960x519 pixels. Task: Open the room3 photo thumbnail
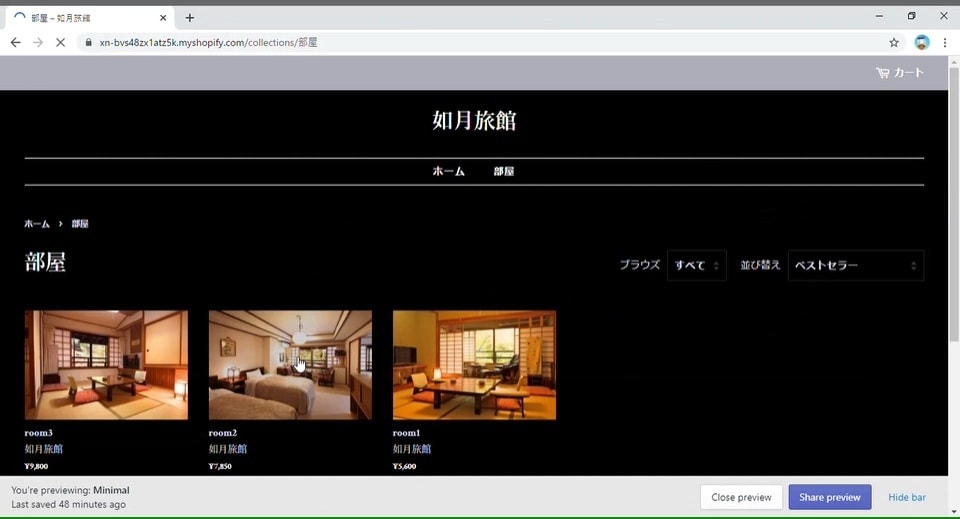click(x=106, y=365)
